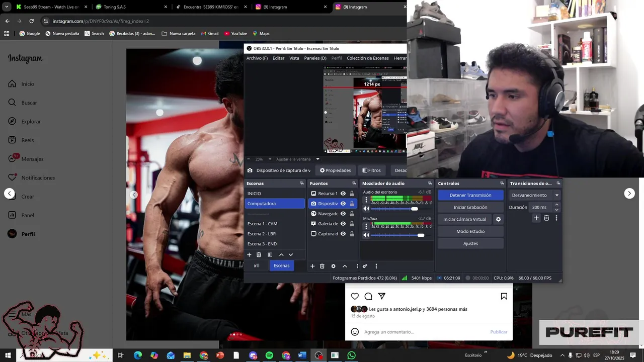
Task: Open transition options three dots
Action: (556, 218)
